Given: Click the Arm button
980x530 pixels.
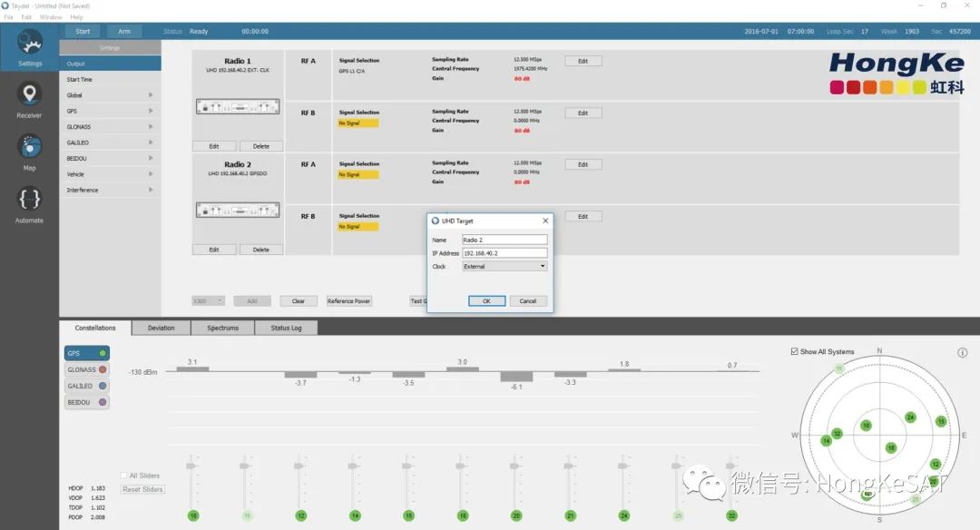Looking at the screenshot, I should click(x=124, y=31).
